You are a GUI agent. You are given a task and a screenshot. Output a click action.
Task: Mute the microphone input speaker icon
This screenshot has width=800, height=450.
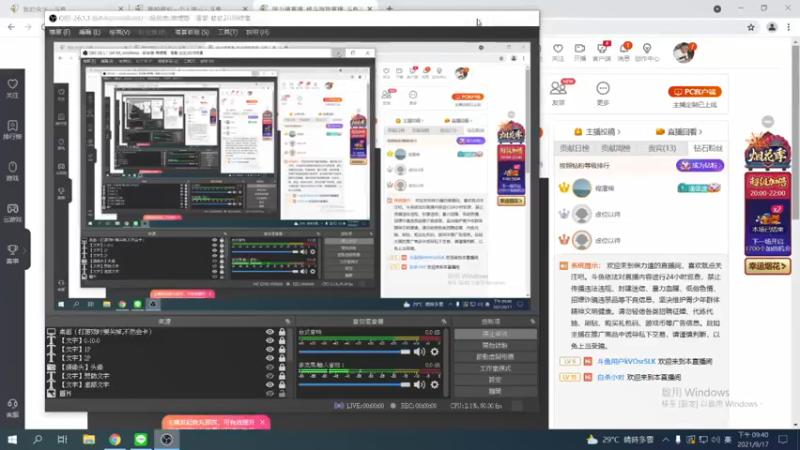419,385
